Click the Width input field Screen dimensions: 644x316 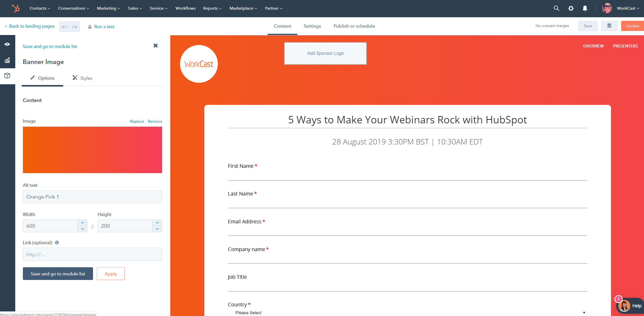50,226
